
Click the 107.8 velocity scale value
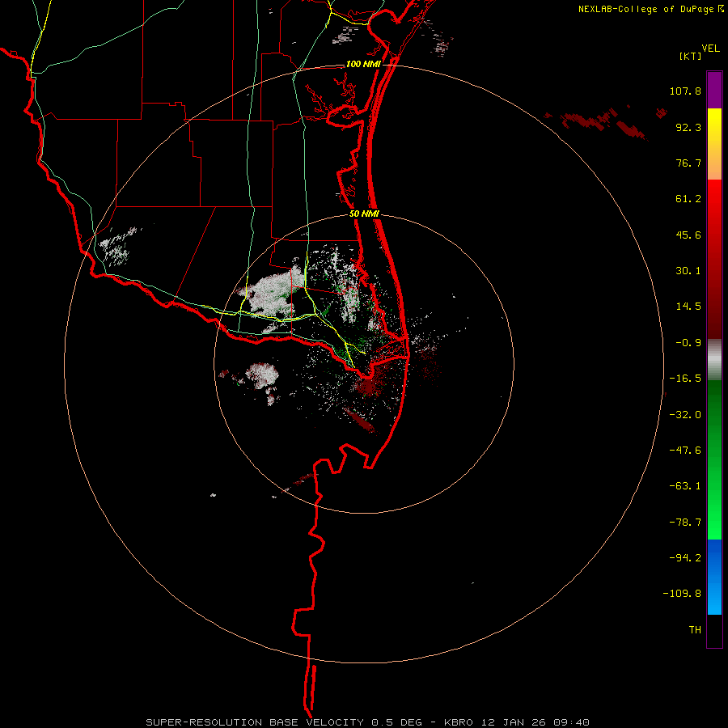pos(685,91)
